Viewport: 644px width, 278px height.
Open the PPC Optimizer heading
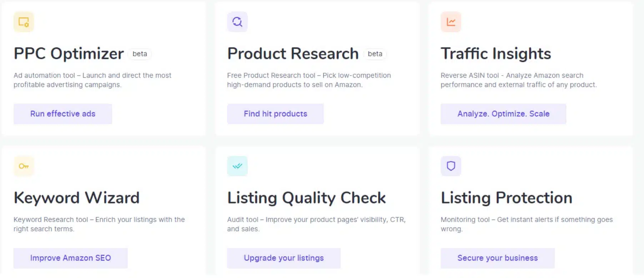(x=69, y=54)
